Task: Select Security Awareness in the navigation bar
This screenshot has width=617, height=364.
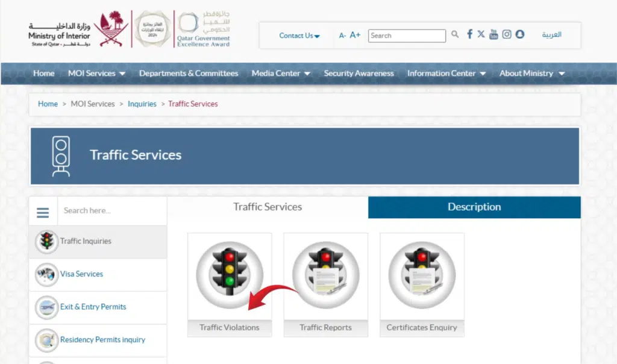Action: pos(359,73)
